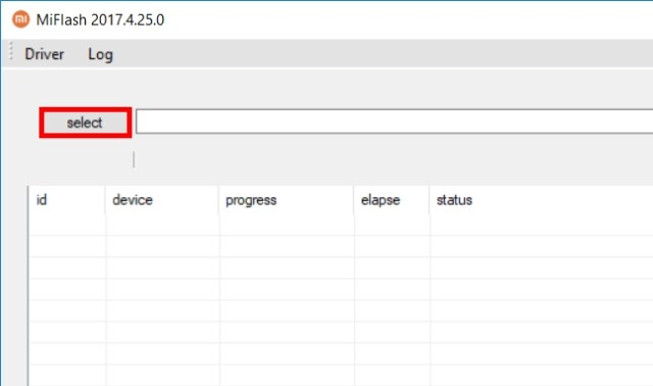653x386 pixels.
Task: Select first empty row's id cell
Action: coord(67,225)
